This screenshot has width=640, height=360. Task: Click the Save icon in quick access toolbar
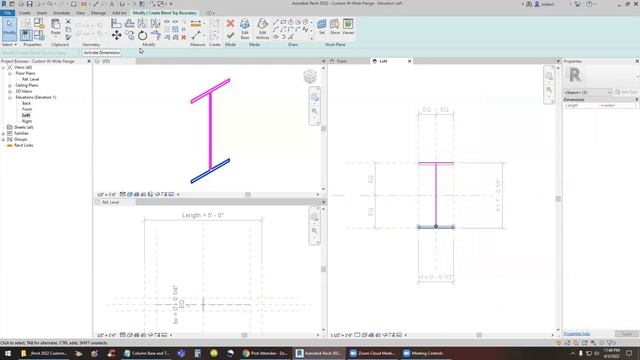pos(29,4)
